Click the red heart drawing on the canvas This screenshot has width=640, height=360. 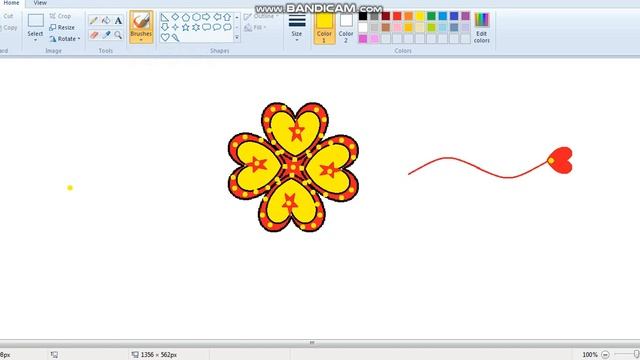click(560, 160)
